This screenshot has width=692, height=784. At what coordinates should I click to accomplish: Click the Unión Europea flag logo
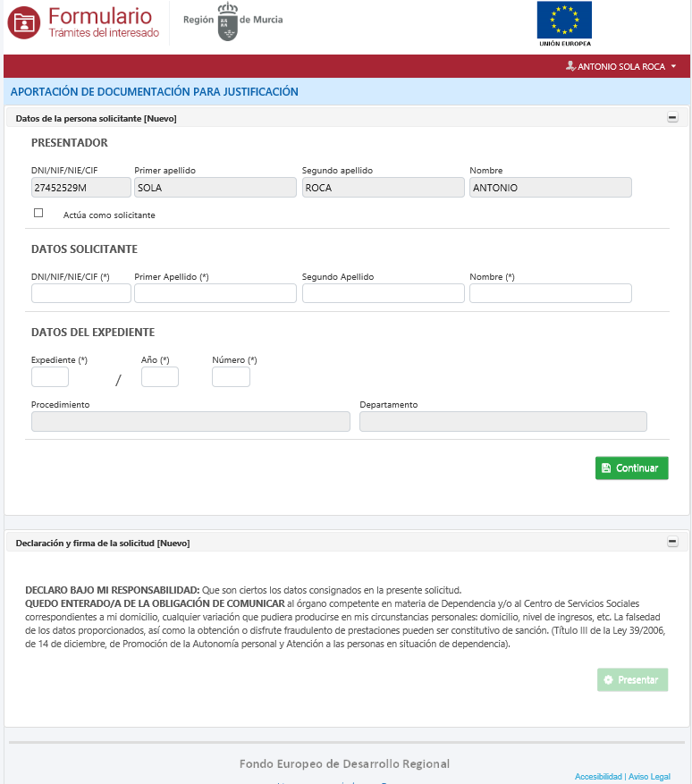click(x=564, y=20)
